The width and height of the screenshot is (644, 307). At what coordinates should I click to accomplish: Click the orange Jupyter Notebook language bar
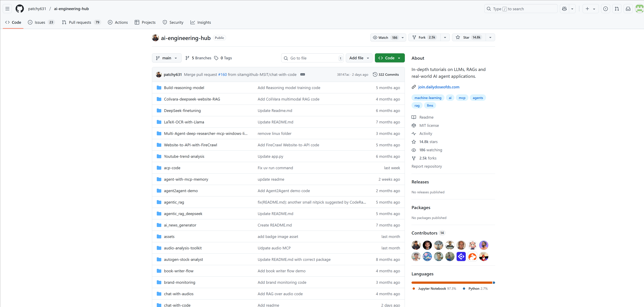click(452, 283)
